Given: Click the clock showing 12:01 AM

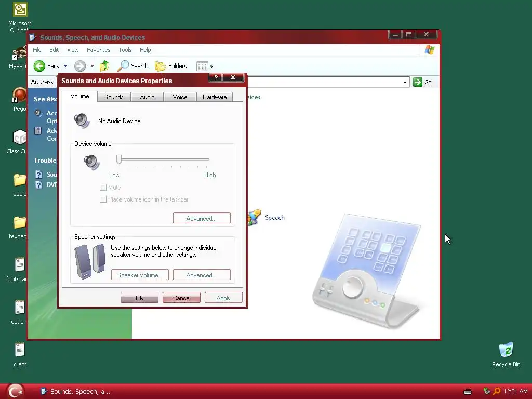Looking at the screenshot, I should coord(515,391).
